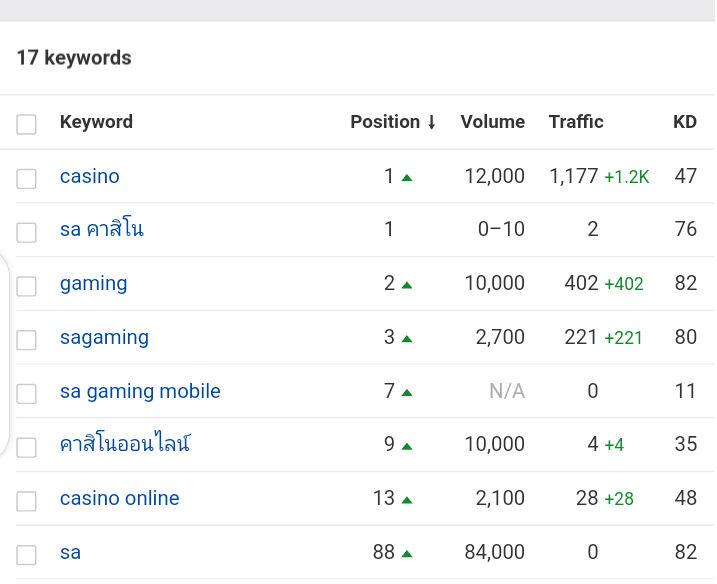Click the green arrow beside position 88
The width and height of the screenshot is (717, 584).
click(407, 554)
